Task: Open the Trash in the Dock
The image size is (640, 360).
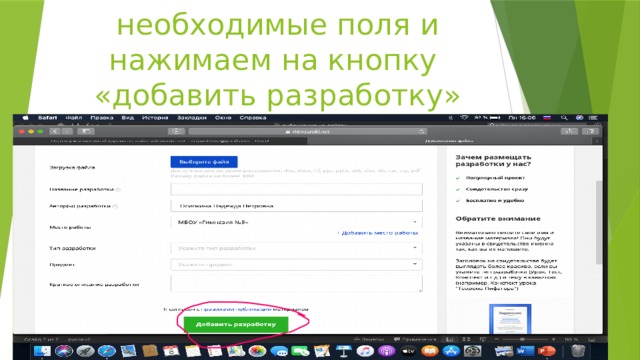Action: pos(578,351)
